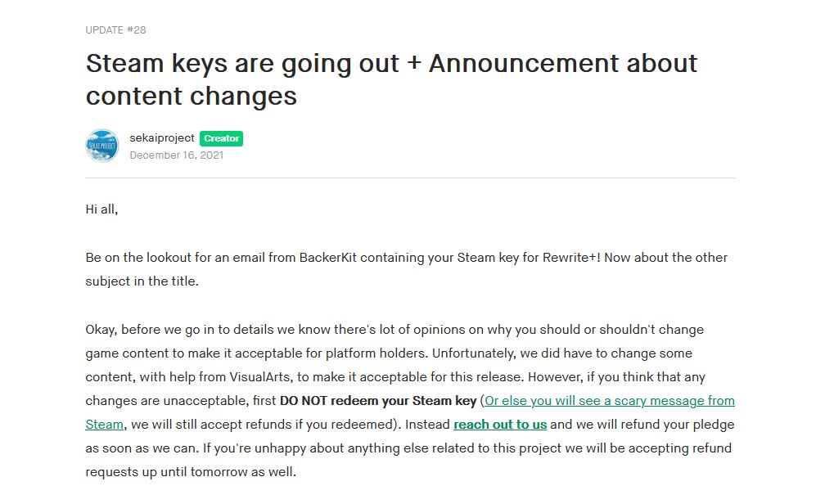Click the 'Hi all,' greeting text

tap(102, 209)
